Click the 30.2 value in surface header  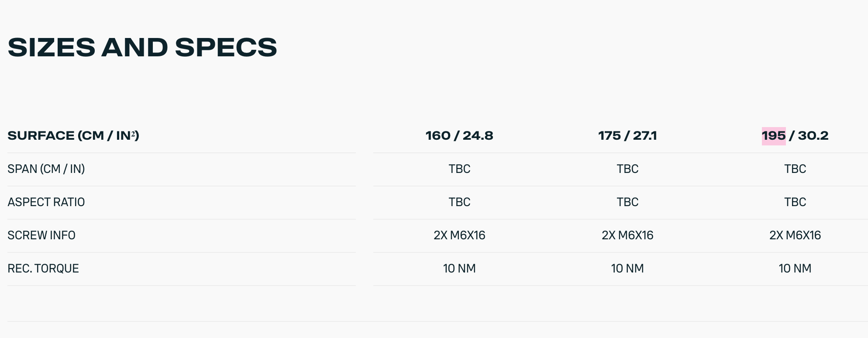click(x=813, y=135)
